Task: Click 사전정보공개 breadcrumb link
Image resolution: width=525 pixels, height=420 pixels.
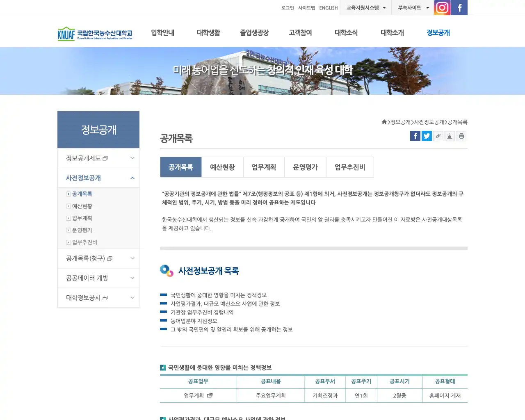Action: [429, 122]
